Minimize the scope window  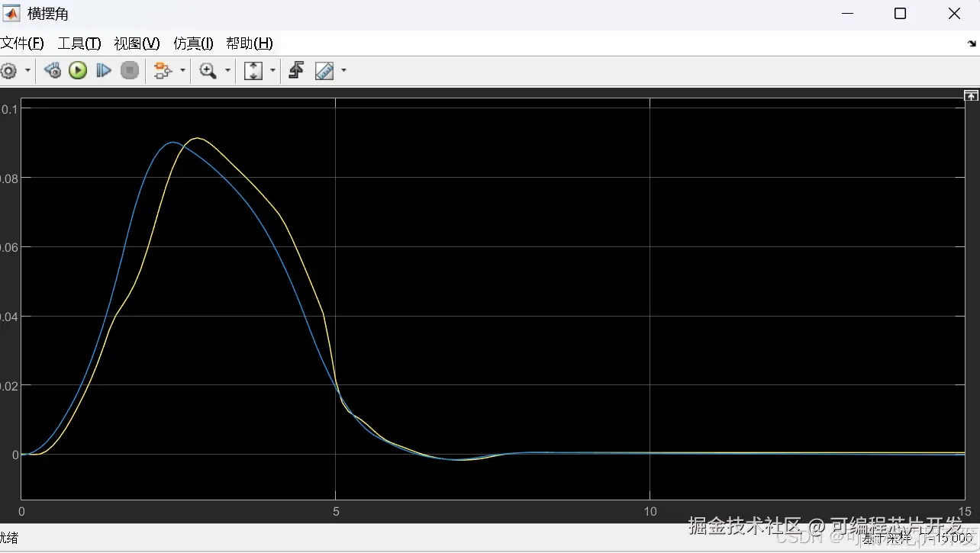(x=847, y=14)
